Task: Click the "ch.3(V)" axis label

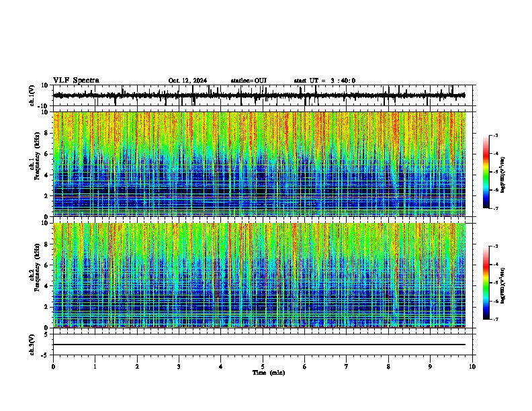Action: [x=32, y=345]
